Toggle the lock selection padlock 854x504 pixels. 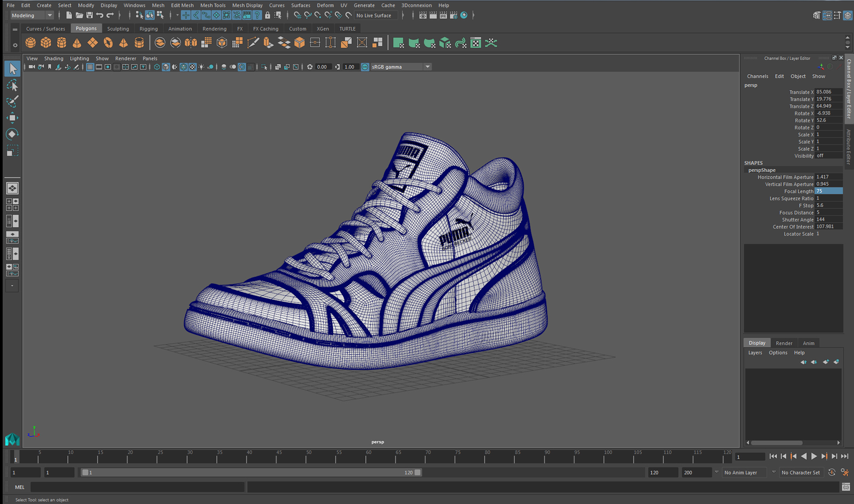(x=267, y=15)
